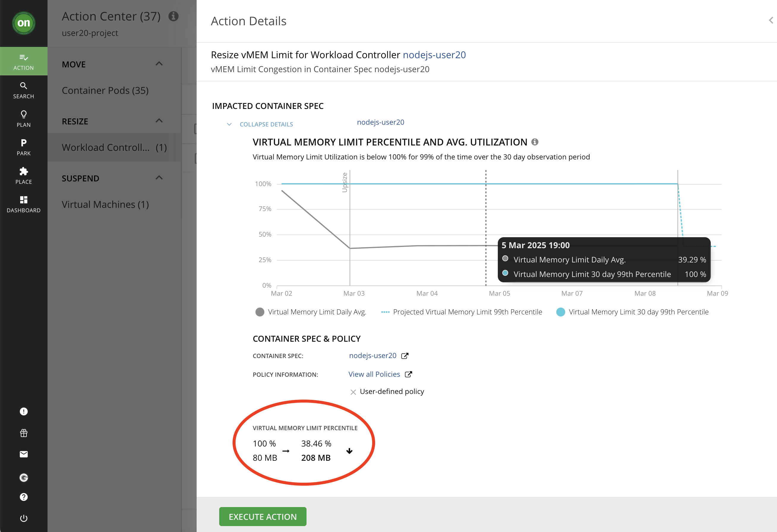Viewport: 777px width, 532px height.
Task: Open external link icon next to nodejs-user20 spec
Action: 405,356
